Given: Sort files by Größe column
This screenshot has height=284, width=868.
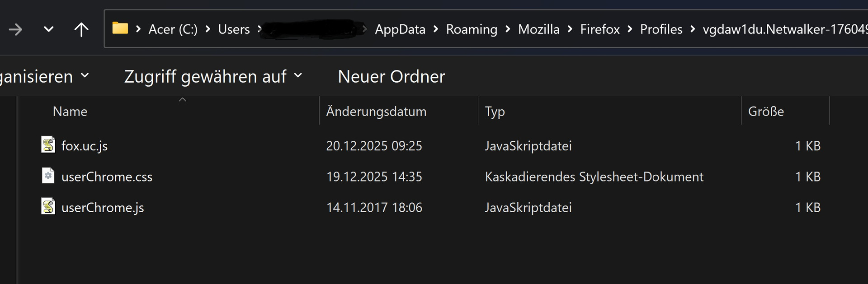Looking at the screenshot, I should coord(766,112).
